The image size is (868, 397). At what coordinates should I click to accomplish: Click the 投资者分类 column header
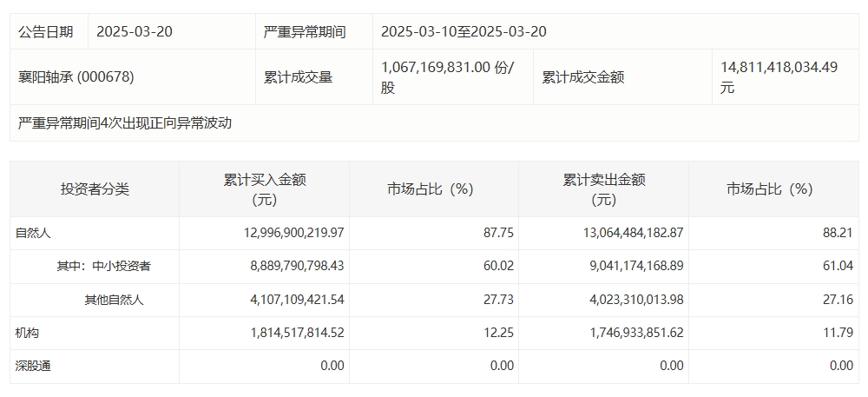95,189
